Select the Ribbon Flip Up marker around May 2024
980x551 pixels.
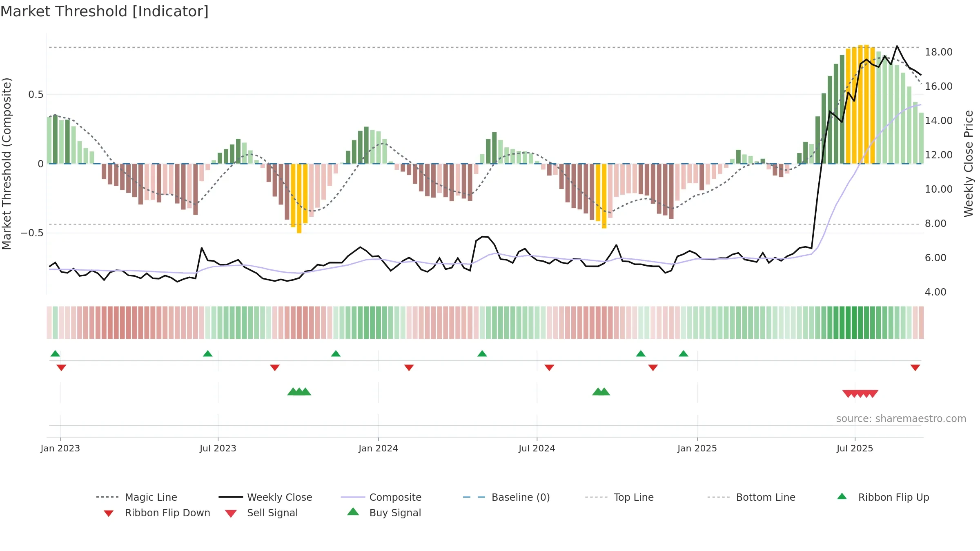click(x=482, y=353)
